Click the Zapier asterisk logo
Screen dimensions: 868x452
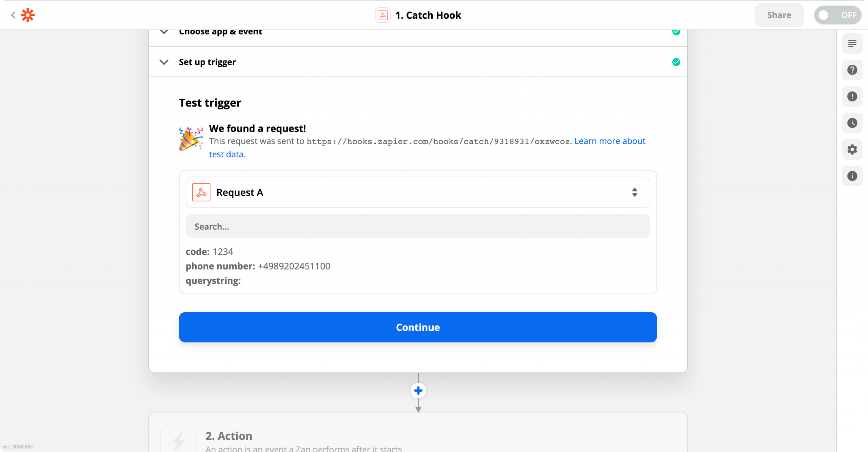coord(28,15)
